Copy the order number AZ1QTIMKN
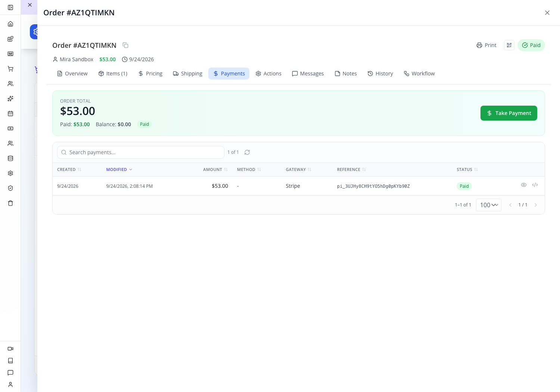Viewport: 560px width, 392px height. [x=125, y=45]
